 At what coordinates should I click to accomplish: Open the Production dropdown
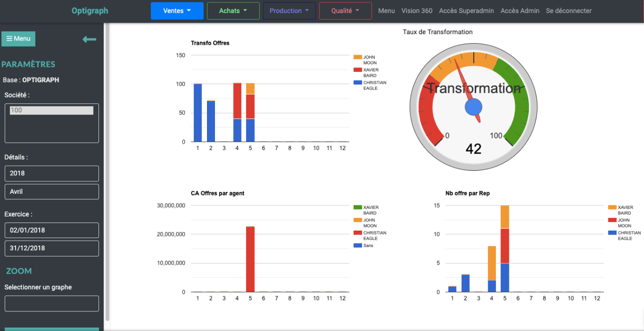[289, 11]
